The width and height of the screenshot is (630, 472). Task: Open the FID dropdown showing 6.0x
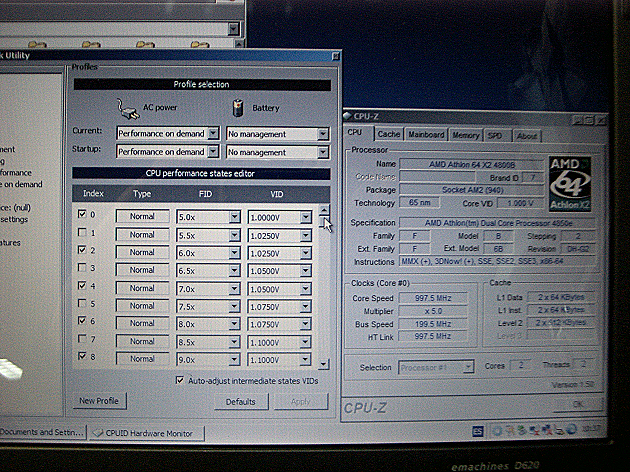click(x=235, y=253)
